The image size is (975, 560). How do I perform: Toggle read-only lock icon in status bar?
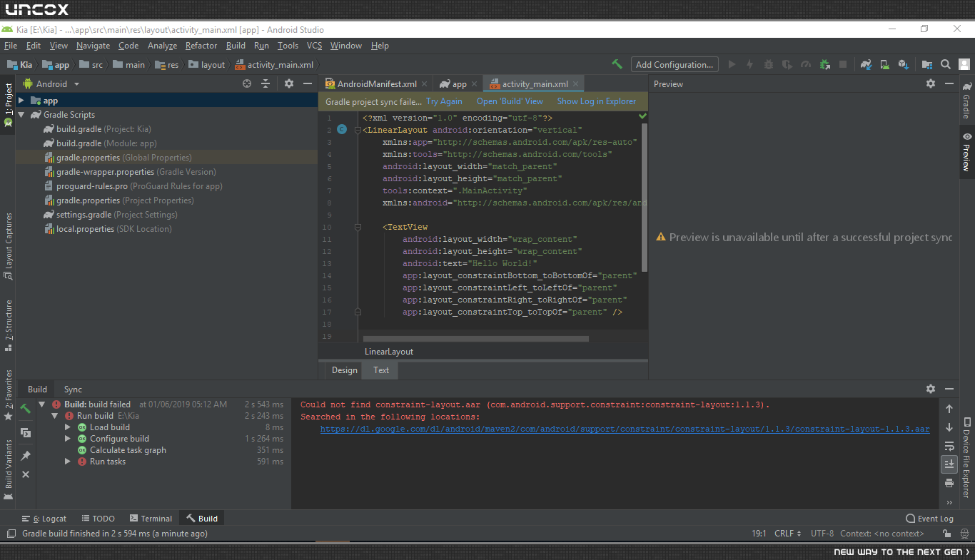(x=946, y=534)
